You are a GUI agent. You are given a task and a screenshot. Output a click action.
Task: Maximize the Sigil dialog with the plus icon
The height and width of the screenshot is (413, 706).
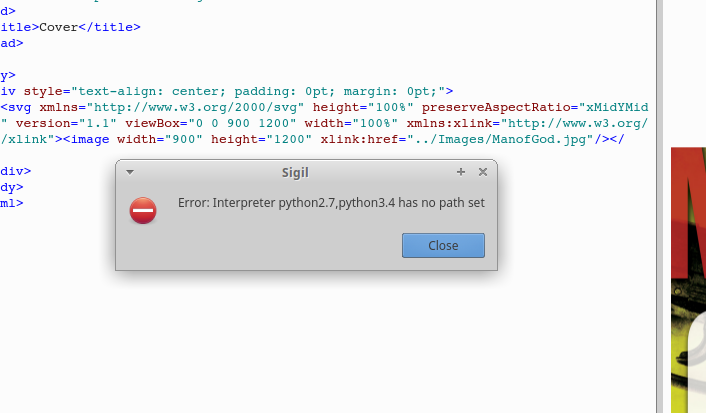461,172
